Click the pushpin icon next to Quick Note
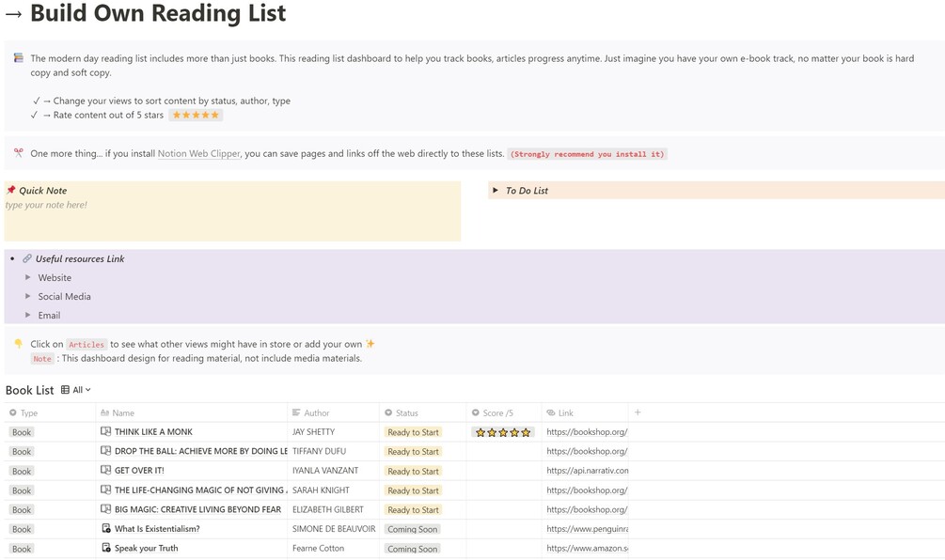945x560 pixels. click(11, 190)
